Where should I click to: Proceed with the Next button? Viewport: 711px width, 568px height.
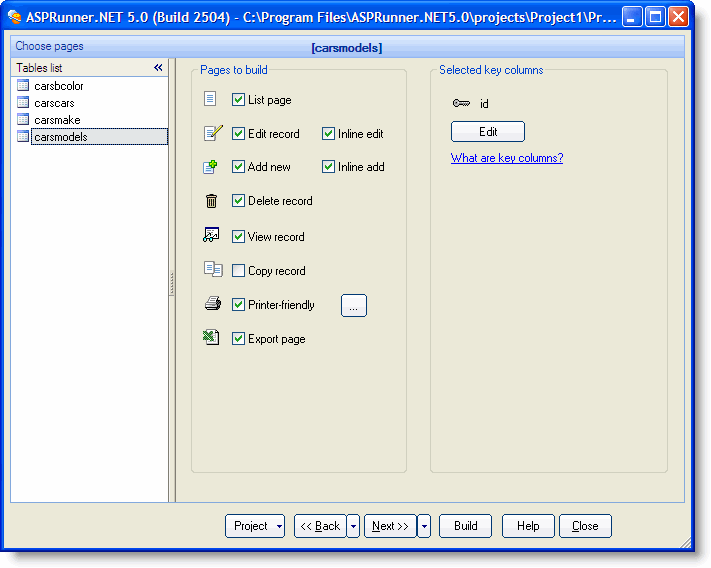(x=390, y=526)
